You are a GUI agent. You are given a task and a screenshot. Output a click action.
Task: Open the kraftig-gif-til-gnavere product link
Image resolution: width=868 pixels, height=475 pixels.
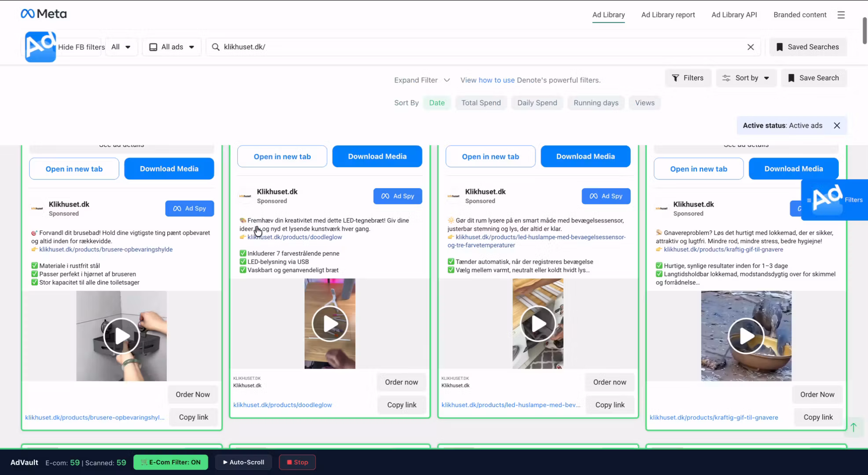[714, 417]
